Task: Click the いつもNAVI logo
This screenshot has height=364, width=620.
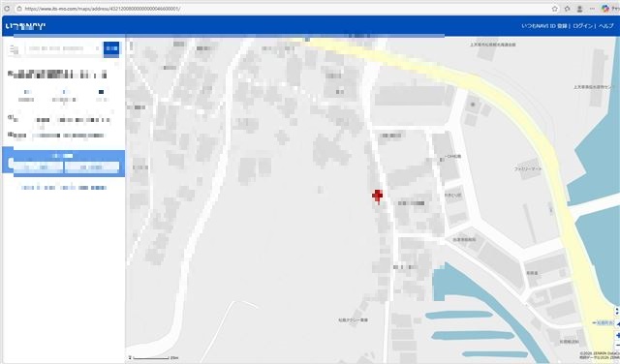Action: click(26, 26)
